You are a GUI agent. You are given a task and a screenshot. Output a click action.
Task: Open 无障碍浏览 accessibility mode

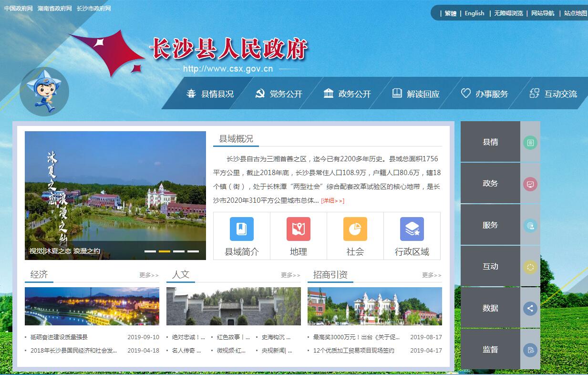[x=508, y=13]
